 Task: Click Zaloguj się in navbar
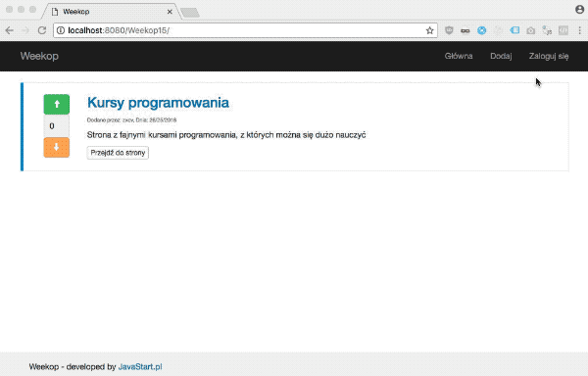pyautogui.click(x=549, y=56)
